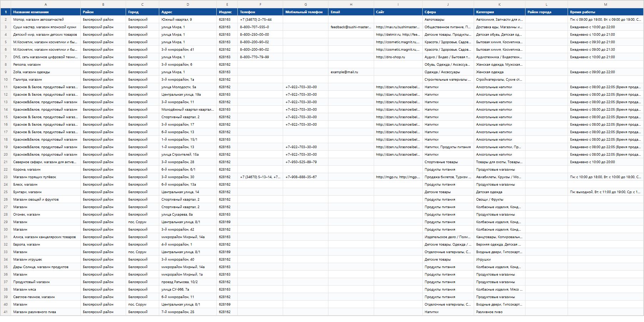
Task: Select the 'Магазин мяса' cell
Action: (x=46, y=290)
